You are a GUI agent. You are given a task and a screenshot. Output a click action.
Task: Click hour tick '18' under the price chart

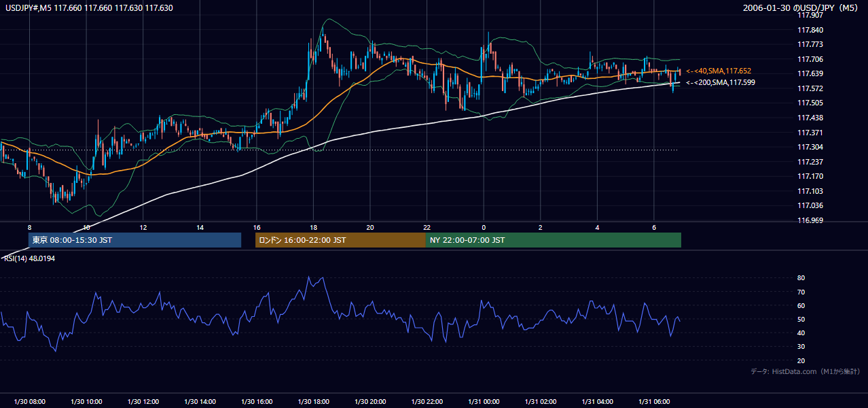tap(313, 227)
